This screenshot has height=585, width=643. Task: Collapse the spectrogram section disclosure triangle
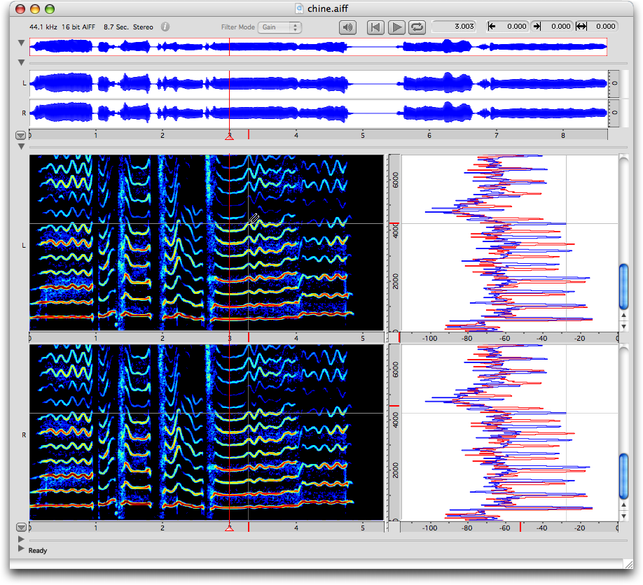(x=21, y=146)
